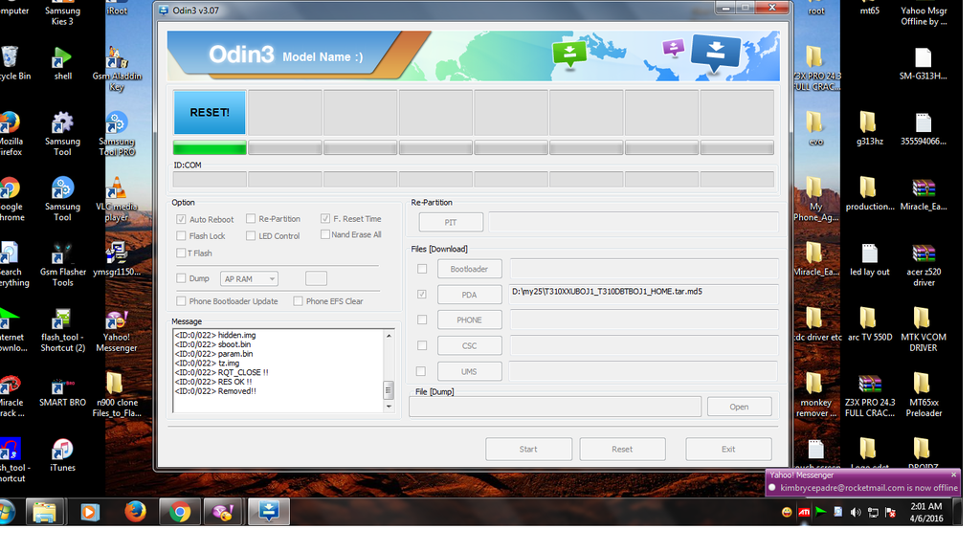Open the VLC media player desktop icon
The height and width of the screenshot is (551, 980).
tap(116, 190)
